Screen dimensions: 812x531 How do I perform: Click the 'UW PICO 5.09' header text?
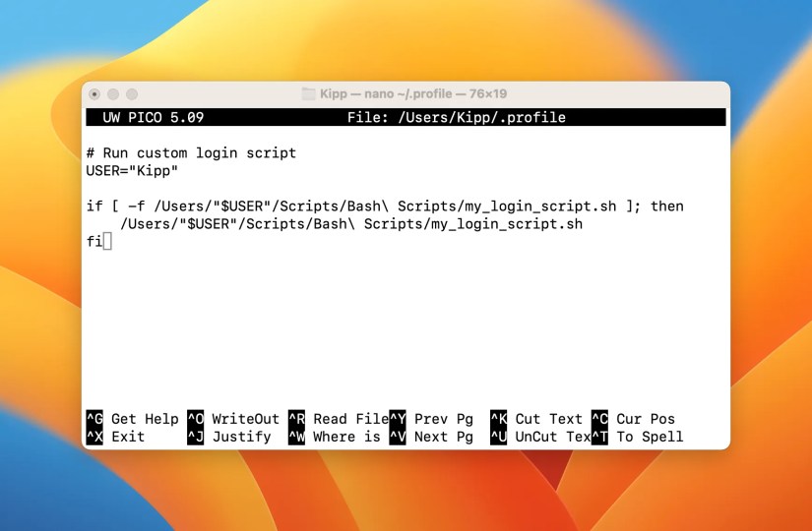click(154, 117)
